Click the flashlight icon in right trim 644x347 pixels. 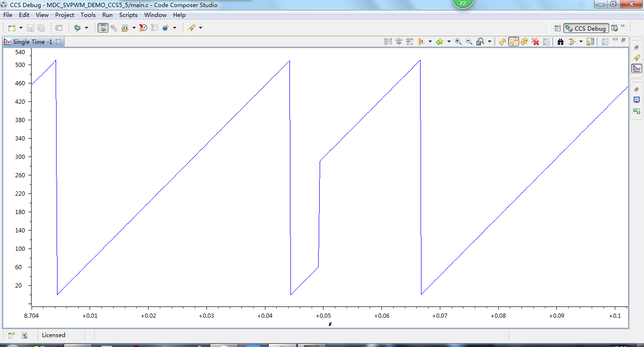click(637, 58)
